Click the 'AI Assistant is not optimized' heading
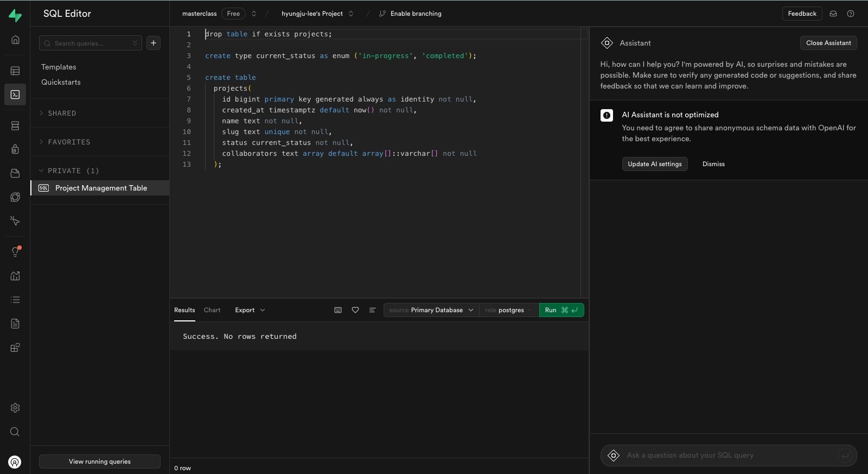 (670, 115)
